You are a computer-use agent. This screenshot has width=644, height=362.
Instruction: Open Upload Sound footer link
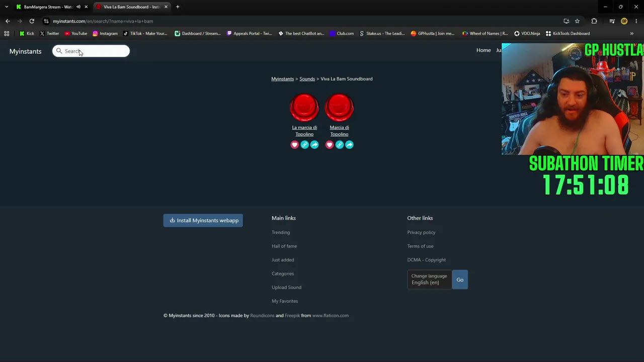286,287
